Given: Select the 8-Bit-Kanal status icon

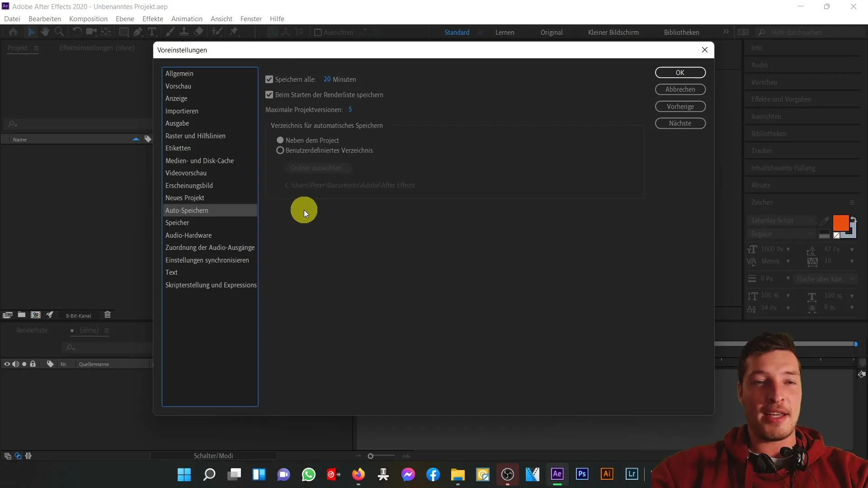Looking at the screenshot, I should pyautogui.click(x=78, y=315).
